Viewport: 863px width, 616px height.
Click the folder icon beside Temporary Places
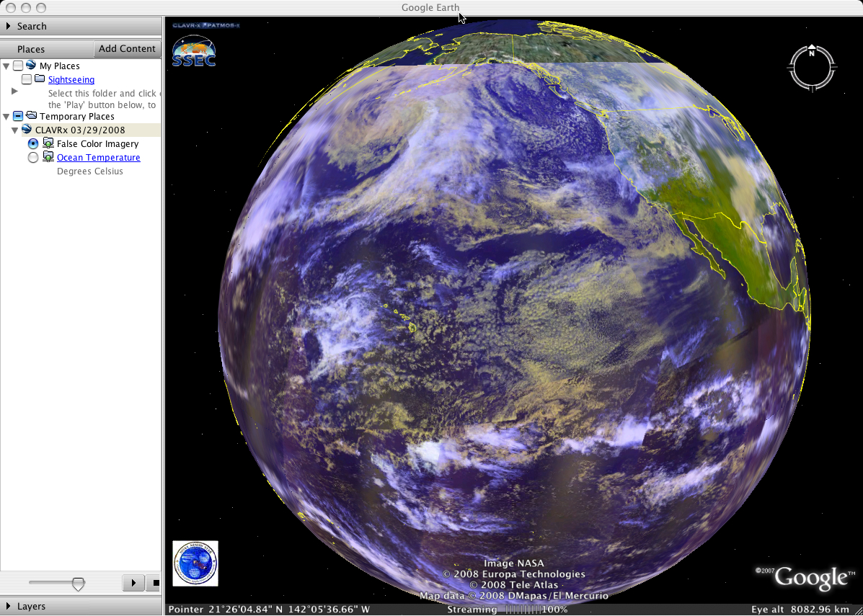pyautogui.click(x=32, y=116)
